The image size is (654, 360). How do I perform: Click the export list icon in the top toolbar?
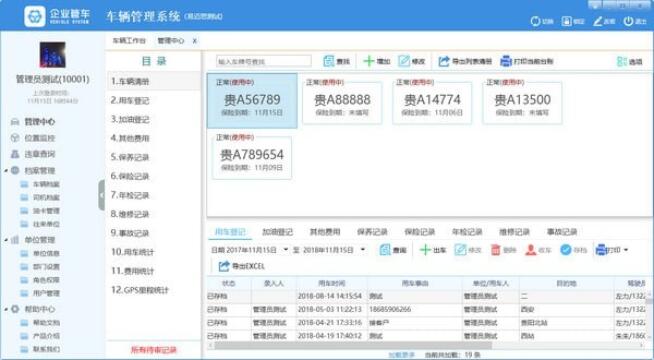point(444,61)
